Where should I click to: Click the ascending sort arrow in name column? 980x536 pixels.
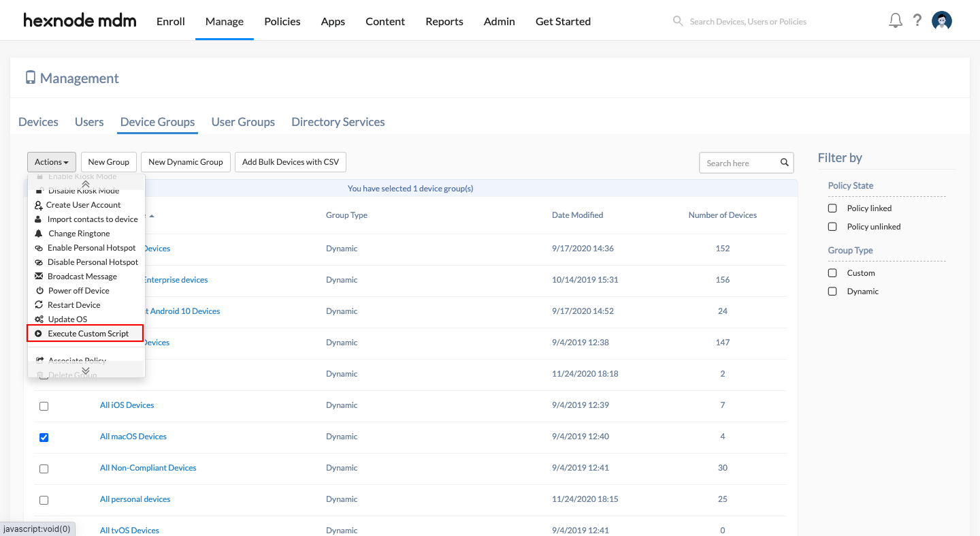(x=152, y=216)
